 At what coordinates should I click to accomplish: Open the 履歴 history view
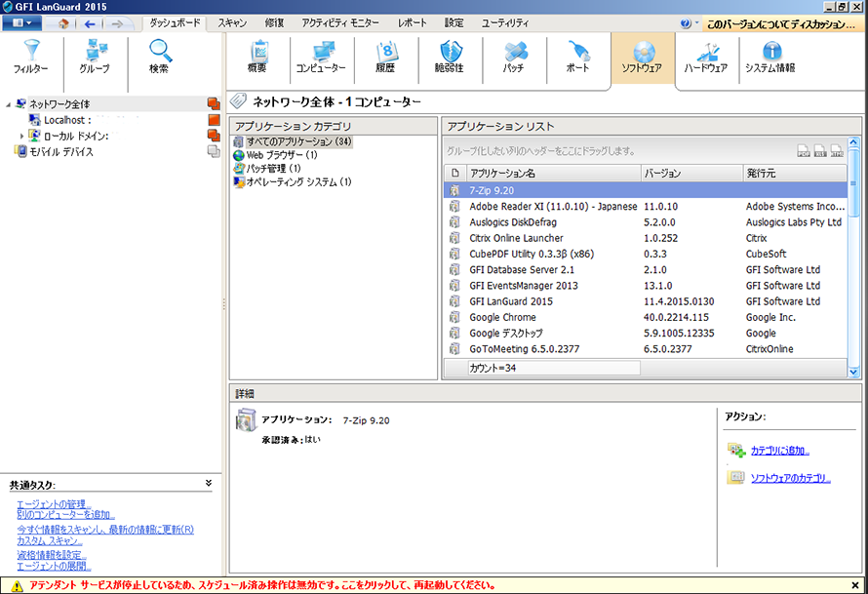click(x=385, y=57)
